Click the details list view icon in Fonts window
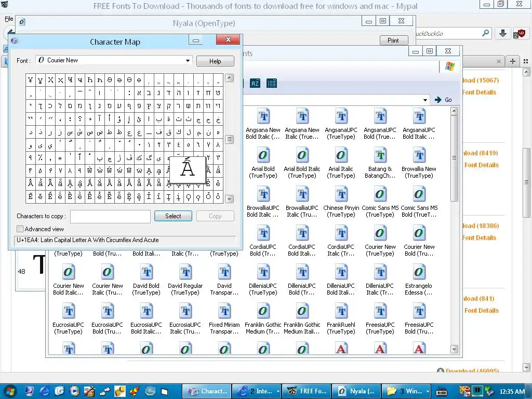Viewport: 532px width, 399px height. coord(271,83)
